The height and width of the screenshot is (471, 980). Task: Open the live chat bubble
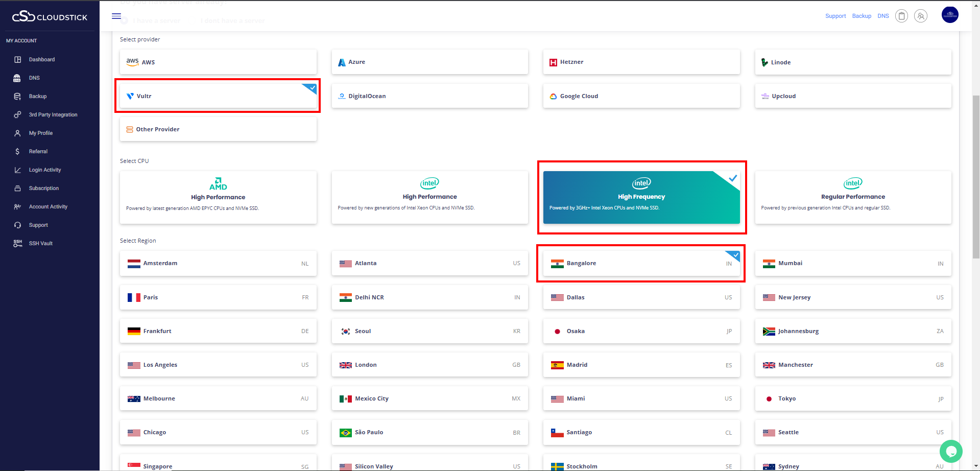951,451
